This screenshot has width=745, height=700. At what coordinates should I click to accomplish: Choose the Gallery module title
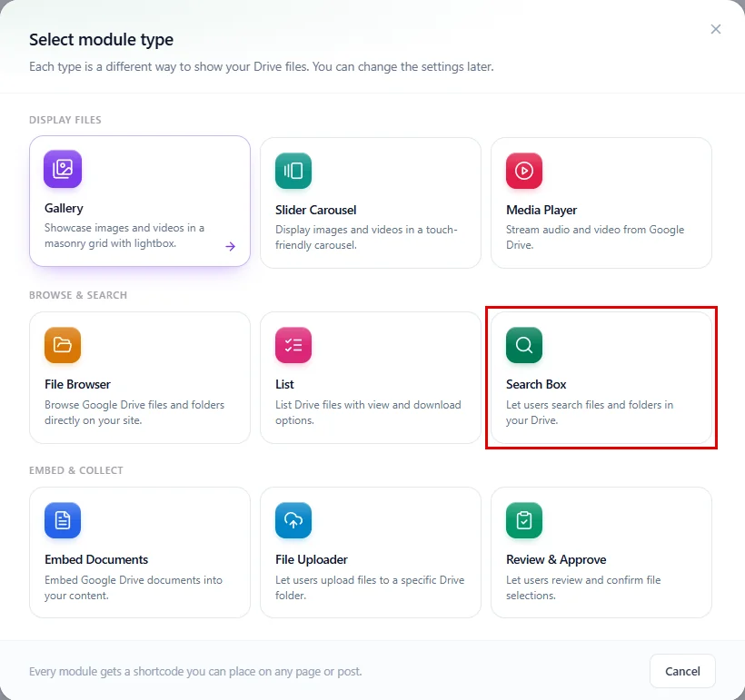64,208
